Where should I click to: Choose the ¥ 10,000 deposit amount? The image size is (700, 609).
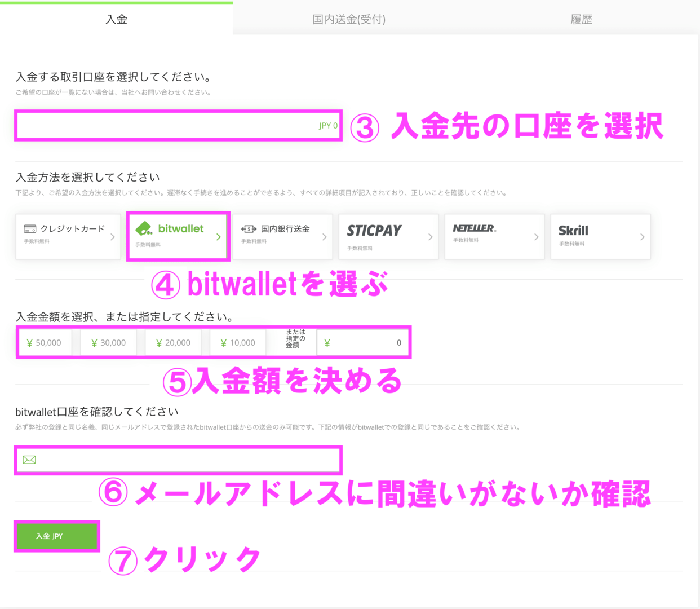coord(238,342)
